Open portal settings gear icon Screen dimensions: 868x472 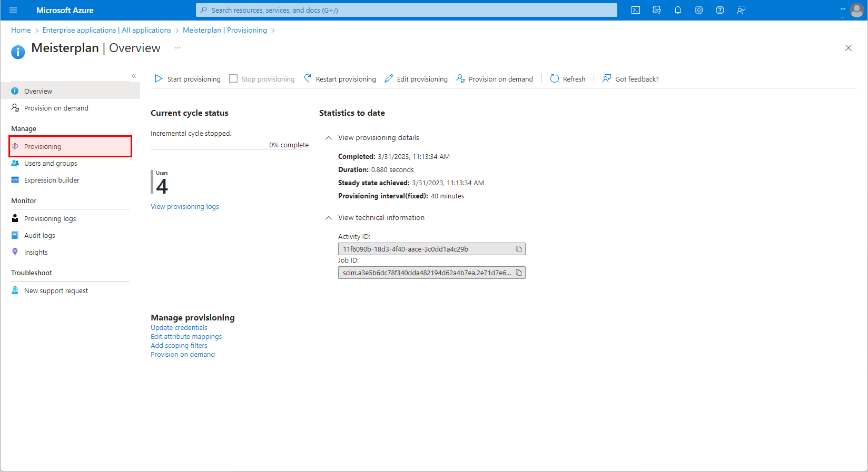tap(699, 10)
